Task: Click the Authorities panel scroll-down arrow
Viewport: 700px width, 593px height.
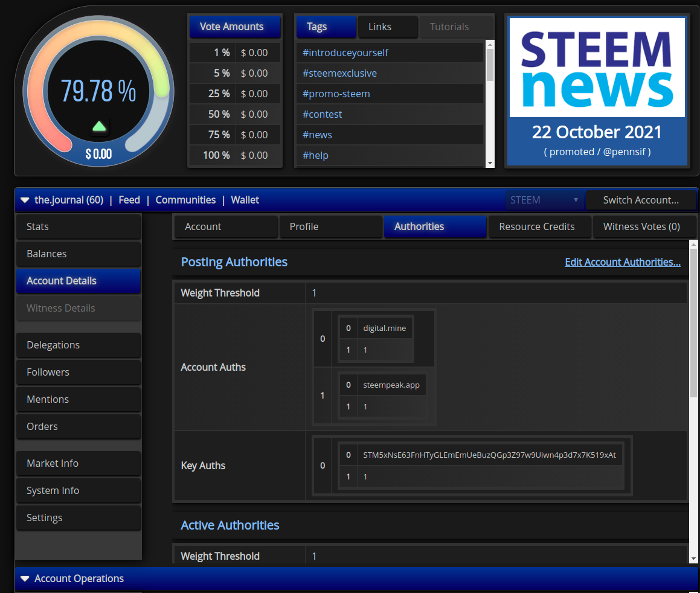Action: 693,559
